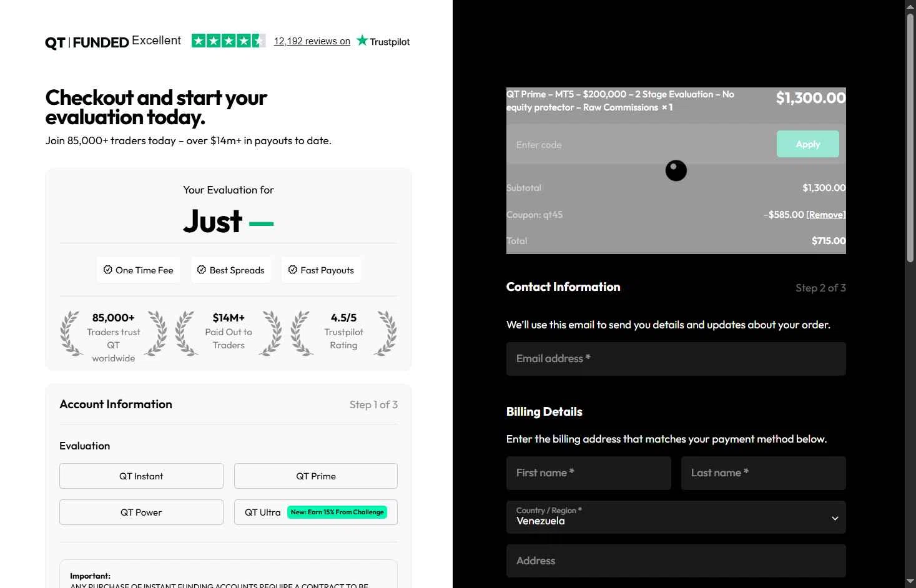Click the Step 1 of 3 label

373,404
